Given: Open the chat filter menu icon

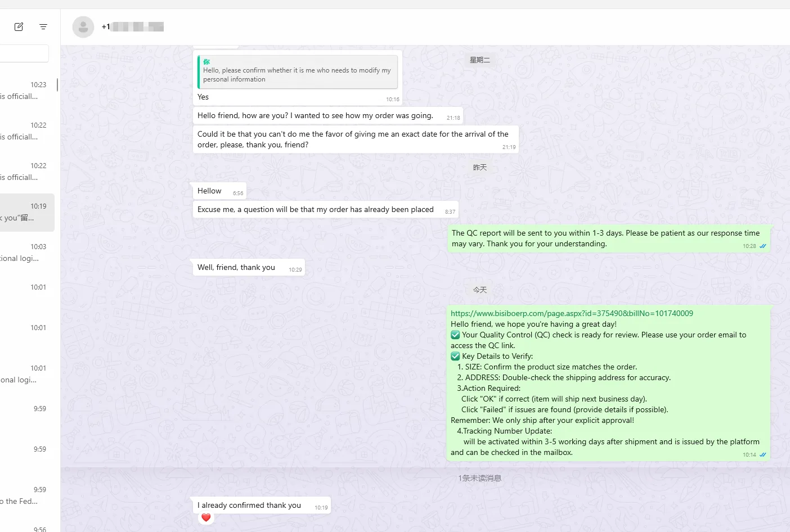Looking at the screenshot, I should point(43,26).
